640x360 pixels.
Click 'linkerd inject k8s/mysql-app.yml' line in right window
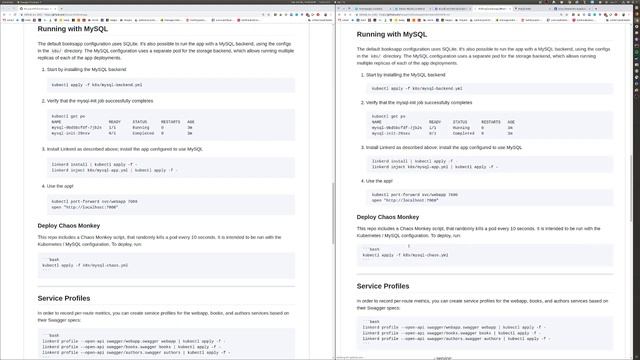pos(435,167)
